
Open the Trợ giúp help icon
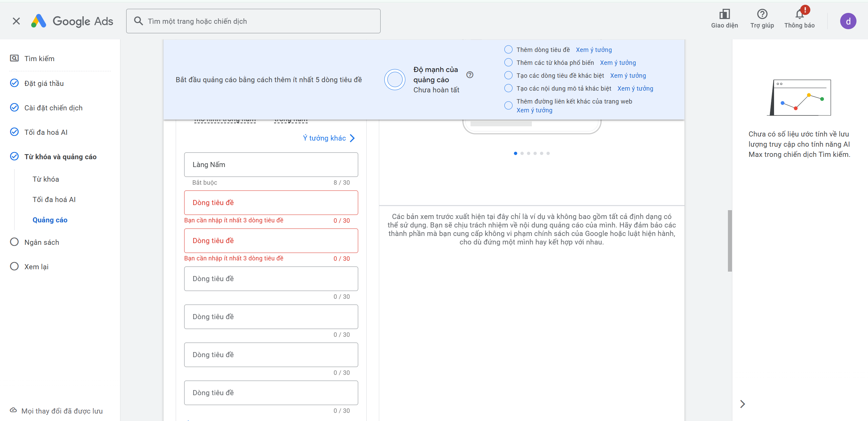pyautogui.click(x=762, y=14)
